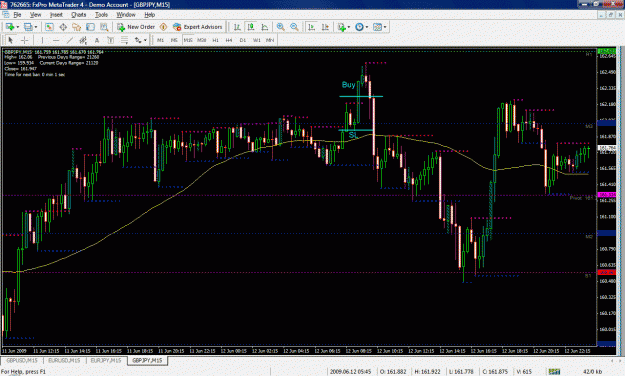
Task: Switch to Line Chart display
Action: tap(265, 27)
